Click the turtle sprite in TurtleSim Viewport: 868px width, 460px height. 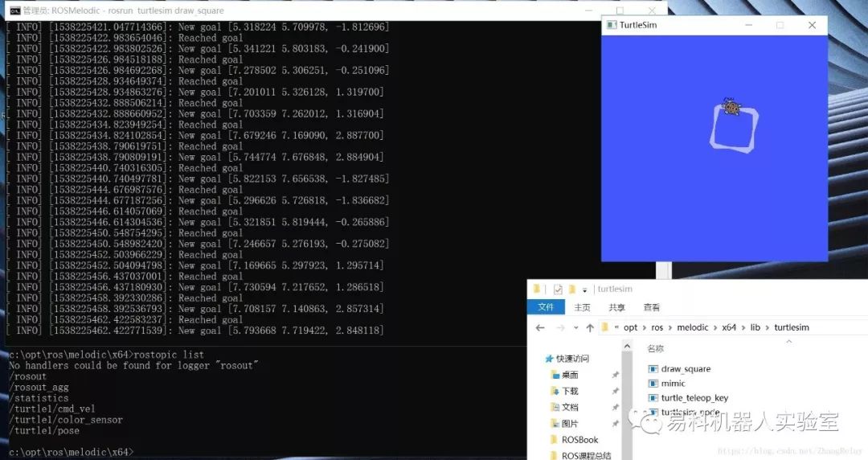click(x=731, y=107)
